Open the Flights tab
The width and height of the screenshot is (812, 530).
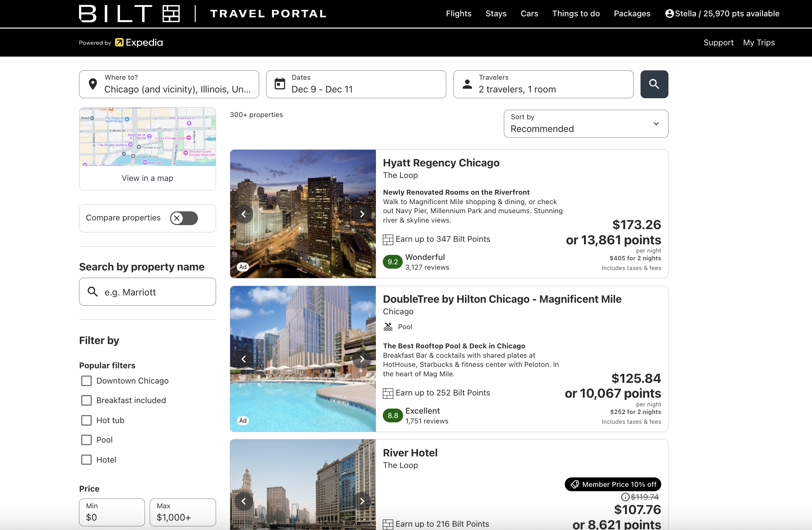[x=459, y=13]
